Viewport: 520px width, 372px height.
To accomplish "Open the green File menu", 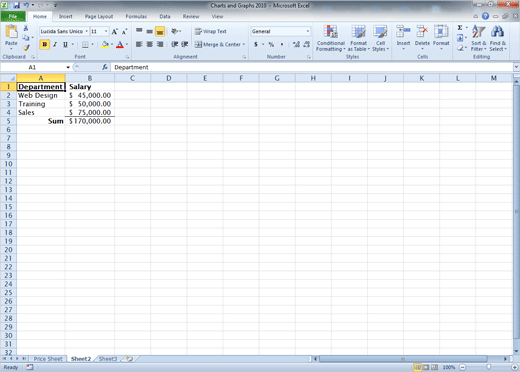I will pos(13,16).
